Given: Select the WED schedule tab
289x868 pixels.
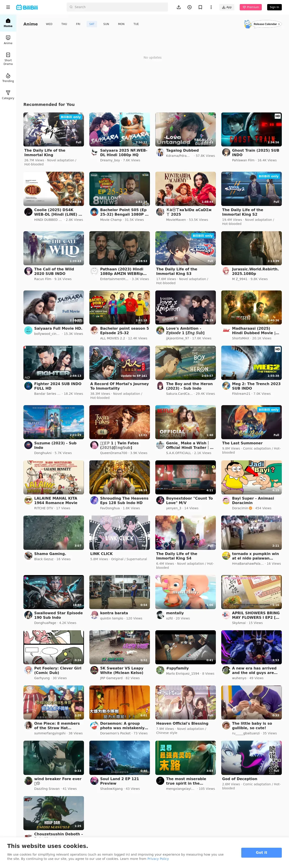Looking at the screenshot, I should (49, 24).
